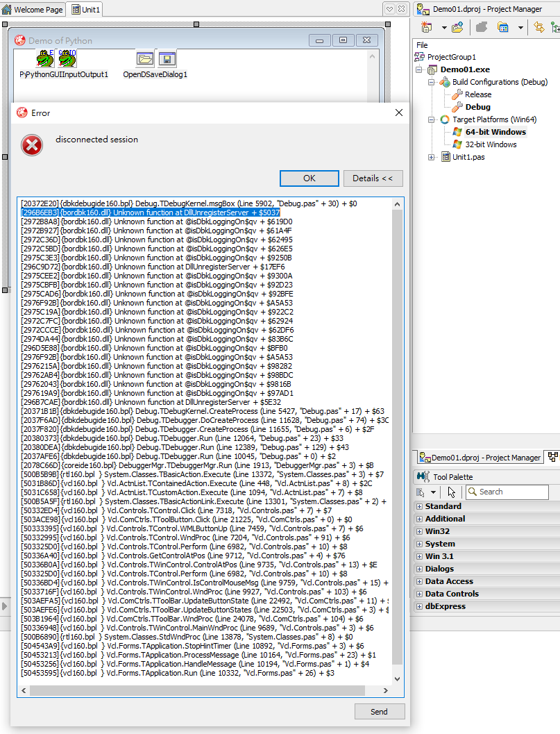
Task: Select the PythonEngine1 component on the form
Action: 44,59
